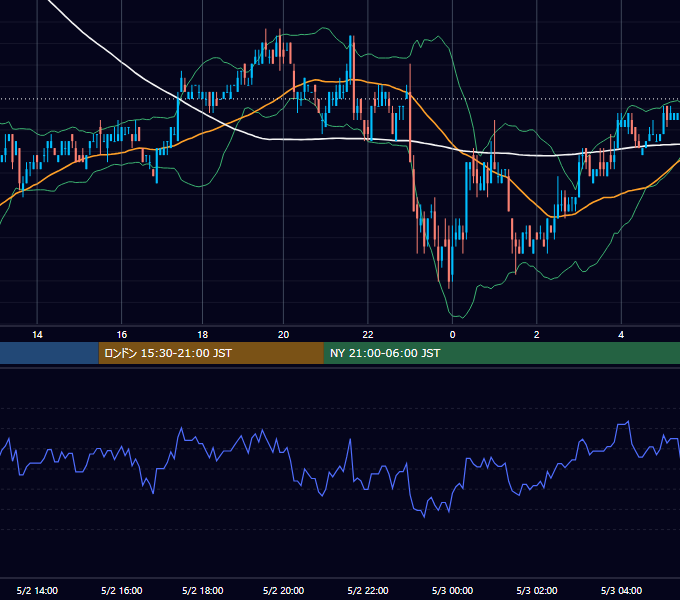This screenshot has height=600, width=680.
Task: Click the 5/2 22:00 time label
Action: 368,590
